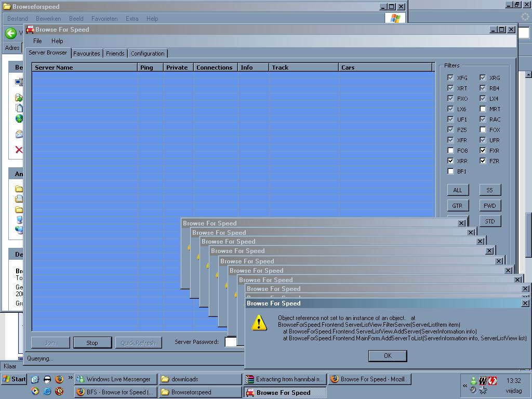Enable the BF1 filter checkbox
This screenshot has height=399, width=532.
point(450,171)
